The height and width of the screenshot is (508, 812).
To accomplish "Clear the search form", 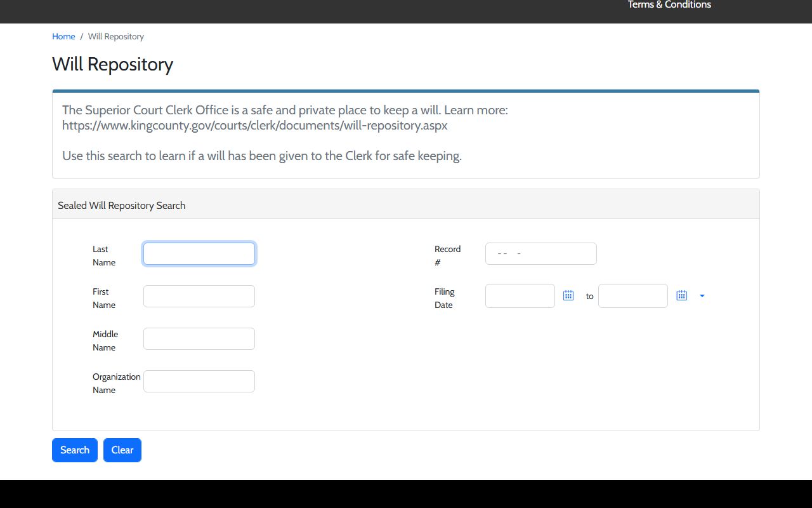I will [122, 450].
